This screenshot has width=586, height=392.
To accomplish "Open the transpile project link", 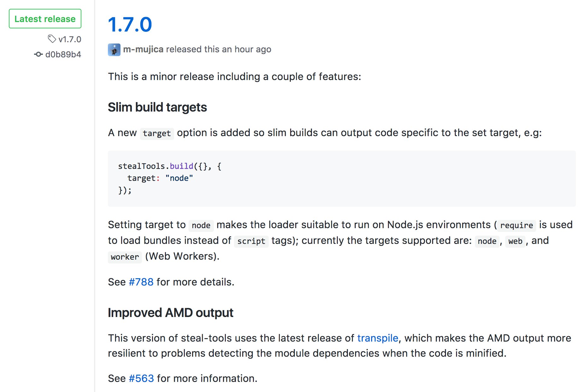I will (x=378, y=338).
